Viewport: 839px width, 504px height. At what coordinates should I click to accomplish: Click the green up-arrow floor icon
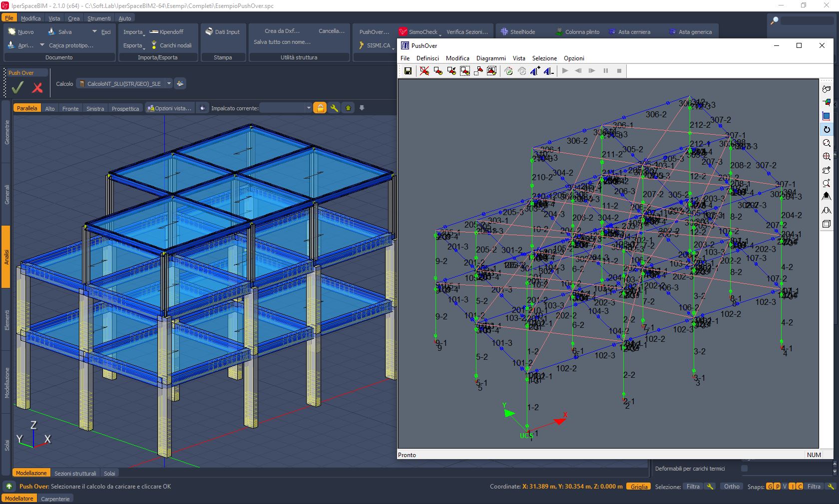[x=348, y=108]
